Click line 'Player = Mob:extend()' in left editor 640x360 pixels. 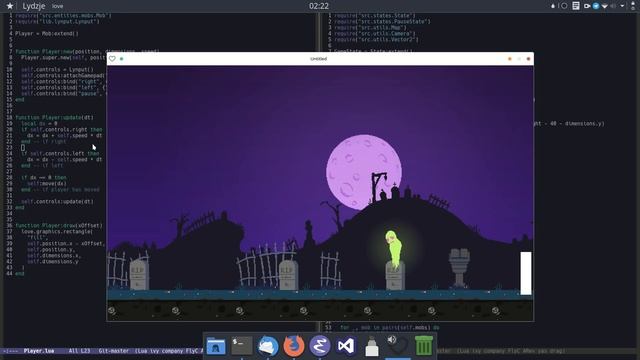click(47, 33)
